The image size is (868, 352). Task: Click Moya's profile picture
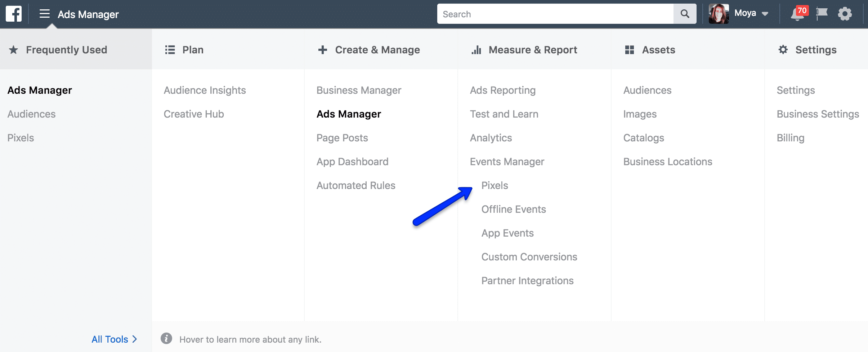point(719,14)
